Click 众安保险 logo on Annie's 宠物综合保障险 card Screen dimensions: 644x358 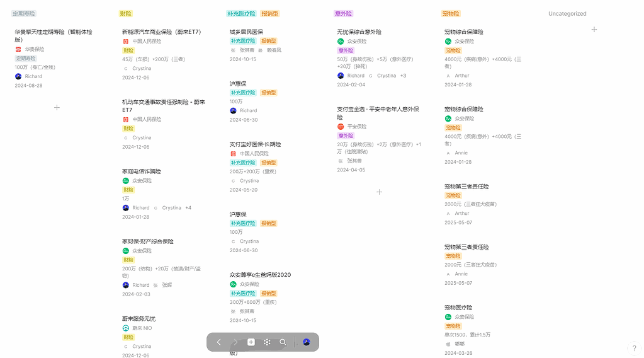point(448,118)
